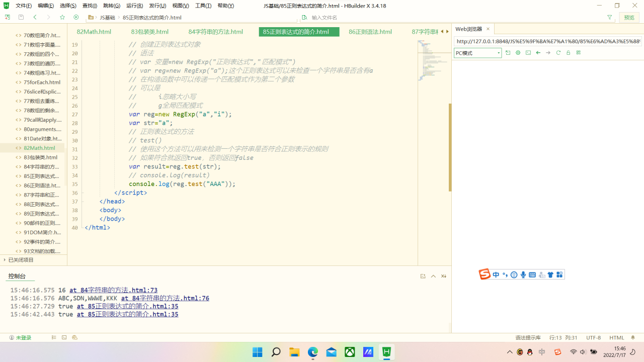
Task: Click the save file toolbar icon
Action: (21, 17)
